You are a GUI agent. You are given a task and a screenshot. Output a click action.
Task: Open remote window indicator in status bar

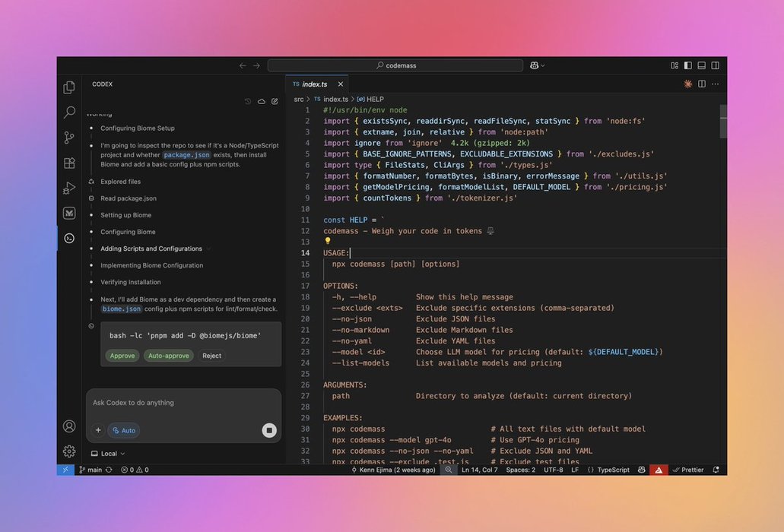tap(65, 470)
